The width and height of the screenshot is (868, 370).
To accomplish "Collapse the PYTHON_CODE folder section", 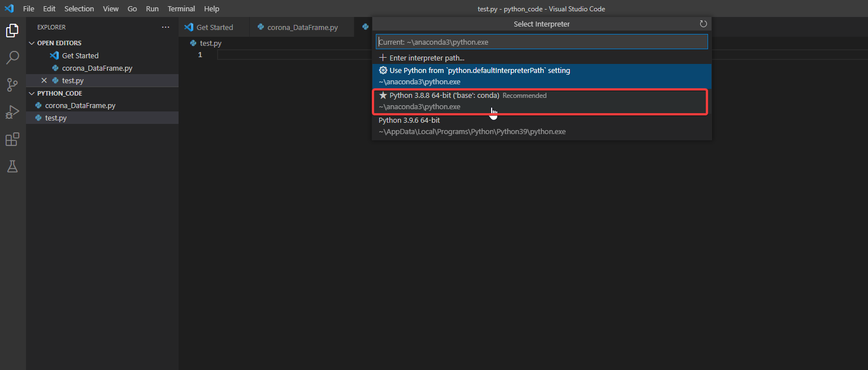I will [32, 93].
